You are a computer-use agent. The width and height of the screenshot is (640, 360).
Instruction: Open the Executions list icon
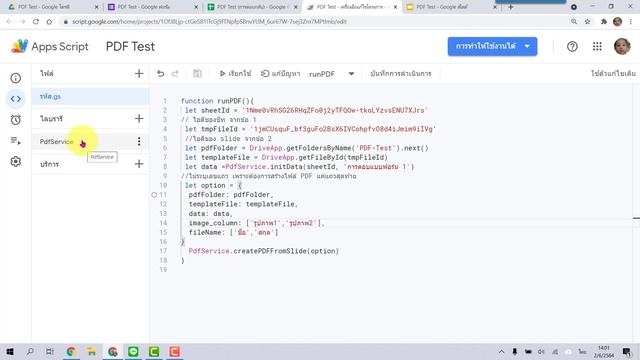pyautogui.click(x=16, y=141)
